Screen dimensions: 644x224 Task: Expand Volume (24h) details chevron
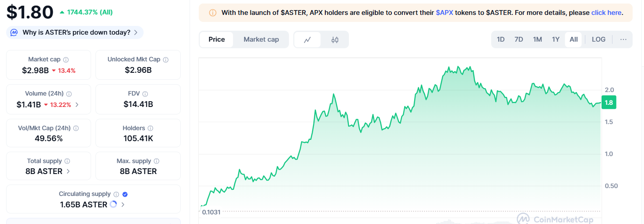[x=77, y=105]
